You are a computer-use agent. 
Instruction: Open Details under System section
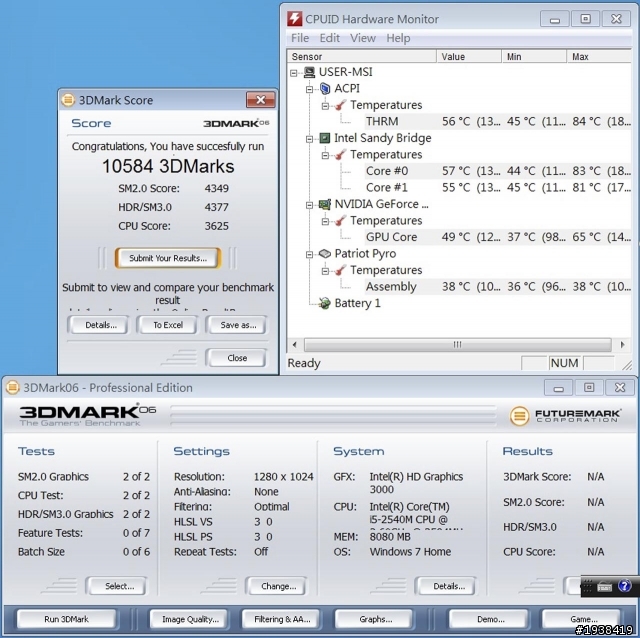[x=446, y=586]
